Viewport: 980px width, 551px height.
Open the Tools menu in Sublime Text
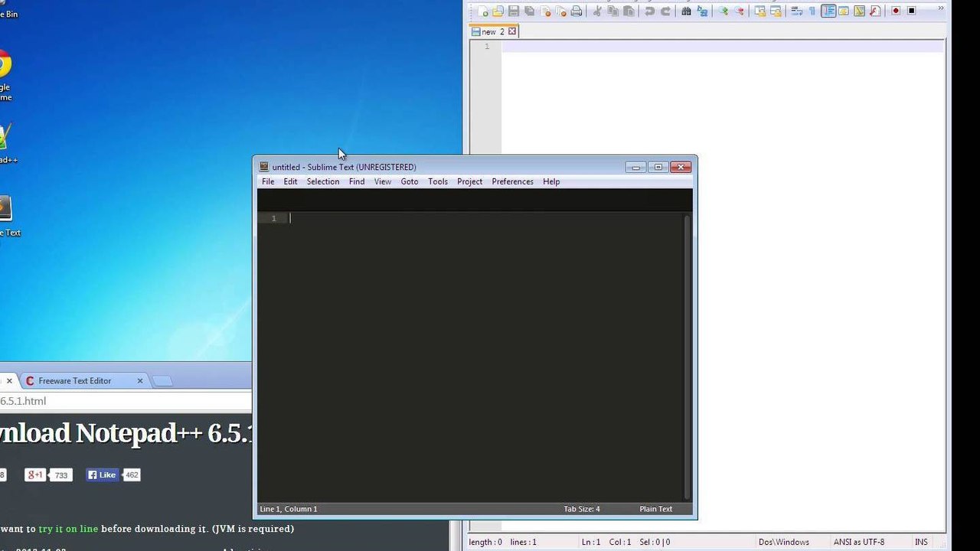pyautogui.click(x=438, y=181)
